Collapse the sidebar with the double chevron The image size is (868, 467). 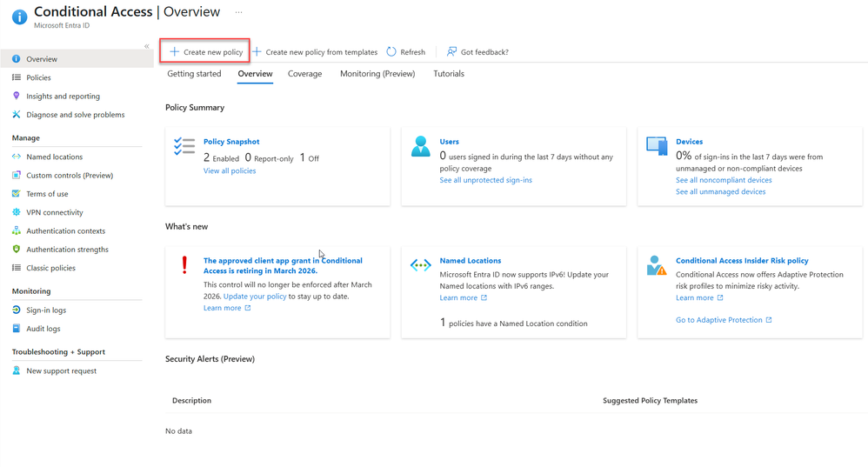click(x=147, y=46)
